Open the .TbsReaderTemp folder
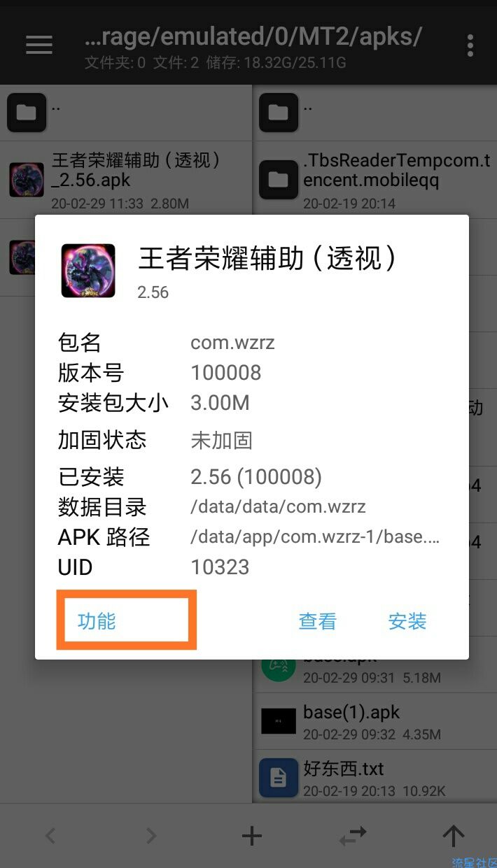The image size is (497, 868). coord(375,180)
